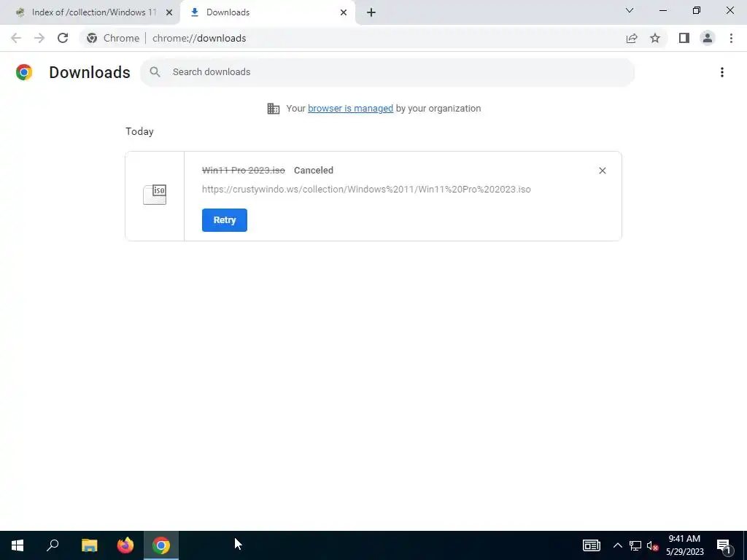Click the muted volume tray icon

[x=652, y=545]
